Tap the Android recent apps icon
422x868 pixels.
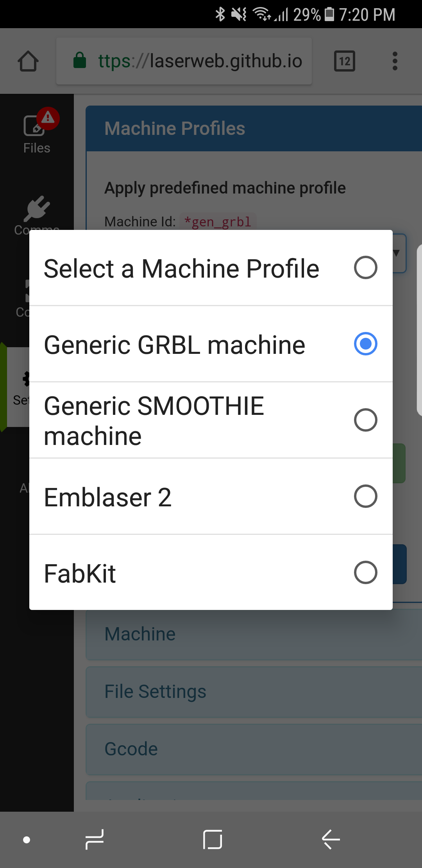click(x=95, y=839)
